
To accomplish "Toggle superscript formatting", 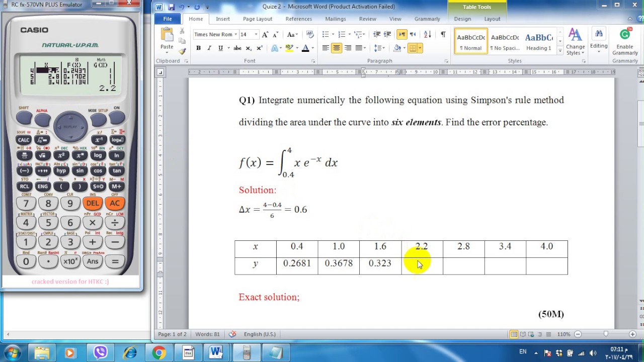I will [259, 48].
